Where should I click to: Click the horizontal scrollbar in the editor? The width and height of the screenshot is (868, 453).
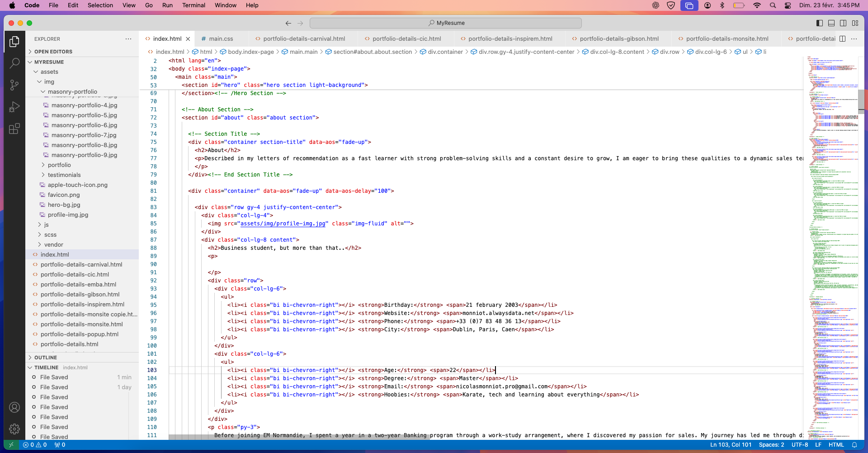[x=298, y=437]
